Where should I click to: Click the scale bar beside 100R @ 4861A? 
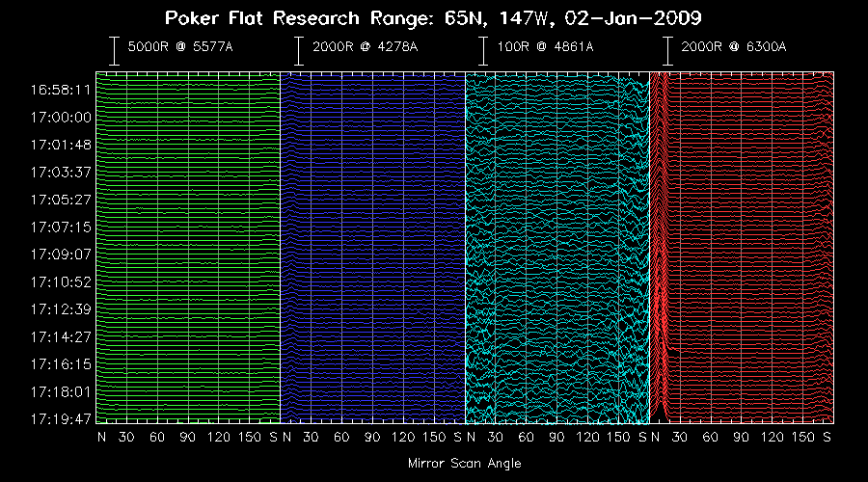(483, 51)
